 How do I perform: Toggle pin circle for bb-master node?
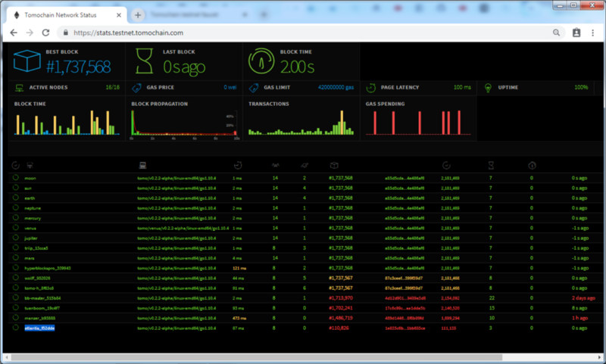coord(15,298)
